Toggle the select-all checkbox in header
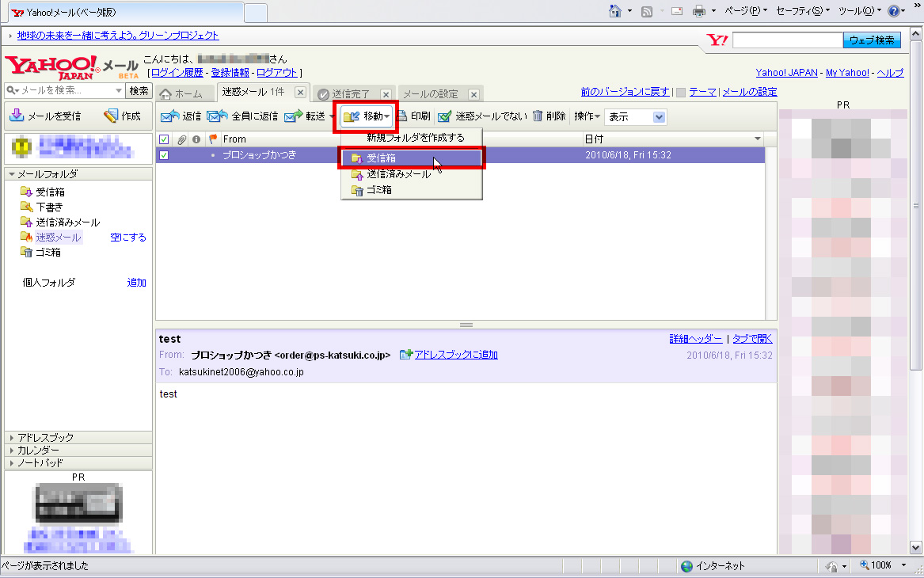Image resolution: width=924 pixels, height=578 pixels. click(164, 139)
